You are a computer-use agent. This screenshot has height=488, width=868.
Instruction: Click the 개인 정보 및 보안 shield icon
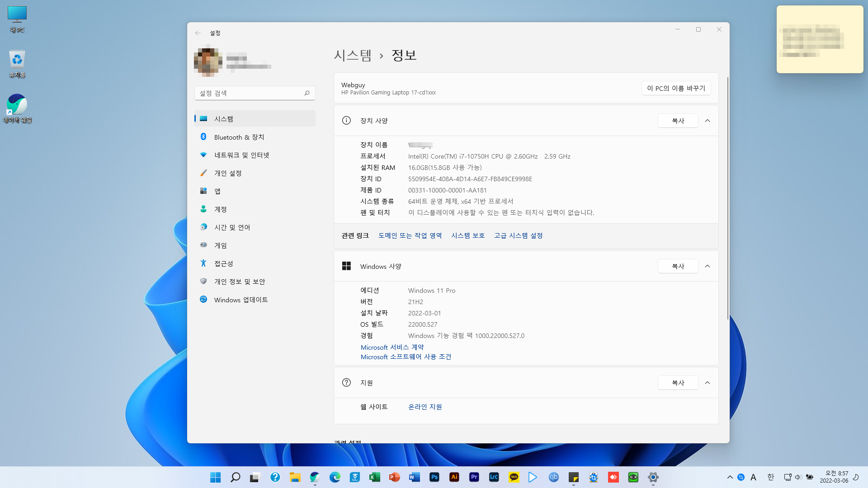[x=203, y=281]
